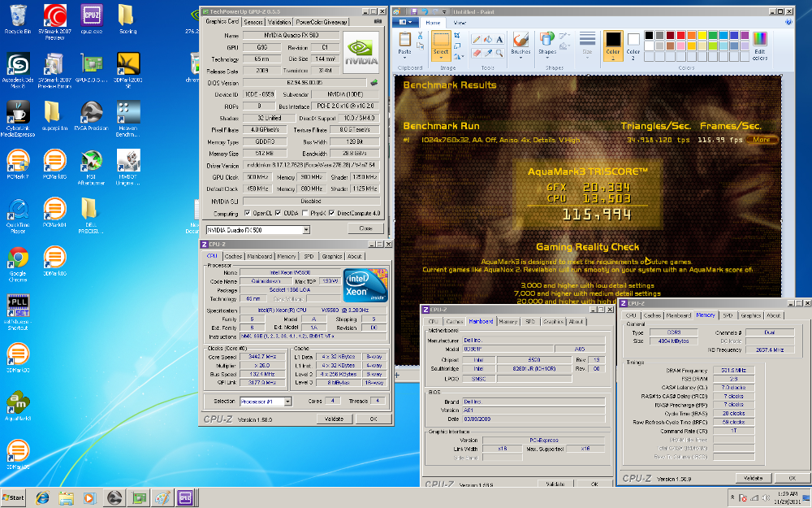This screenshot has height=508, width=812.
Task: Expand the Paste dropdown arrow in Paint
Action: 404,58
